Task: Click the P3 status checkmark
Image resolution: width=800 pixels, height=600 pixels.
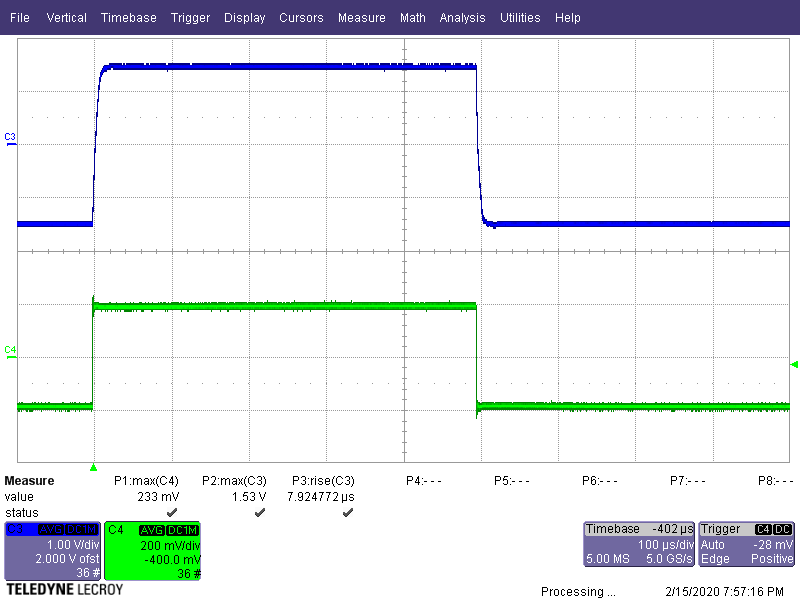Action: (x=348, y=512)
